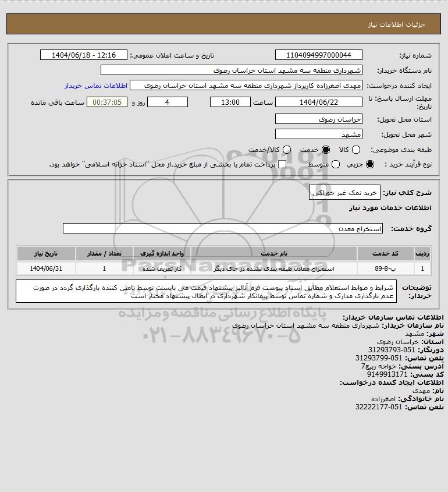The width and height of the screenshot is (448, 492).
Task: Select the خدمت radio button
Action: 326,150
